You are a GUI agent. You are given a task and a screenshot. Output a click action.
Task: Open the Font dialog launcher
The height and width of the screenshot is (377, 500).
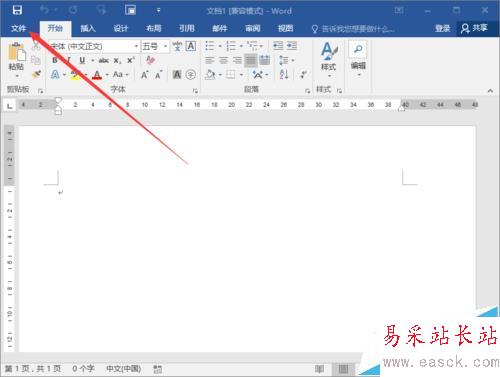point(195,90)
